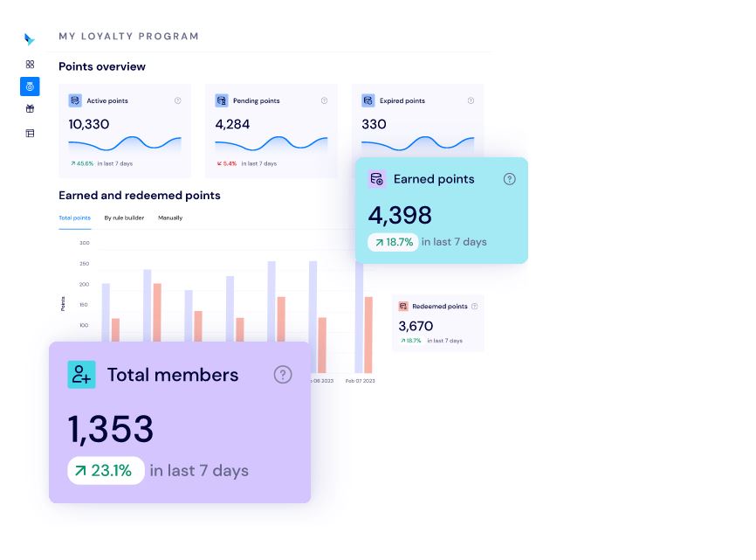The image size is (756, 560).
Task: Open the help tooltip on Earned points
Action: [x=509, y=179]
